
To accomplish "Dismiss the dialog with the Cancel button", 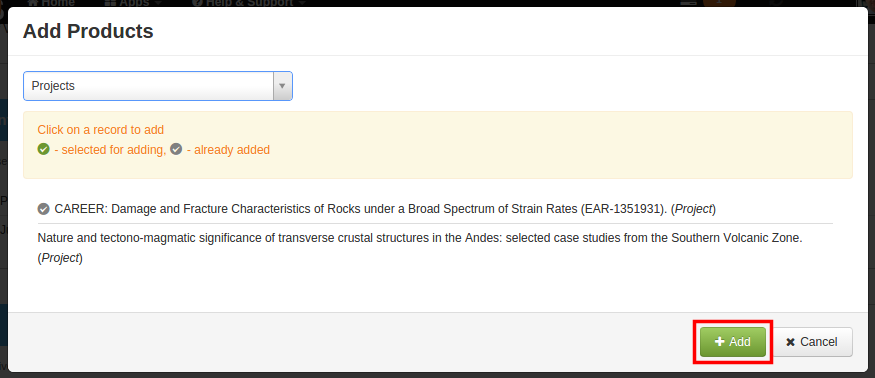I will click(812, 342).
